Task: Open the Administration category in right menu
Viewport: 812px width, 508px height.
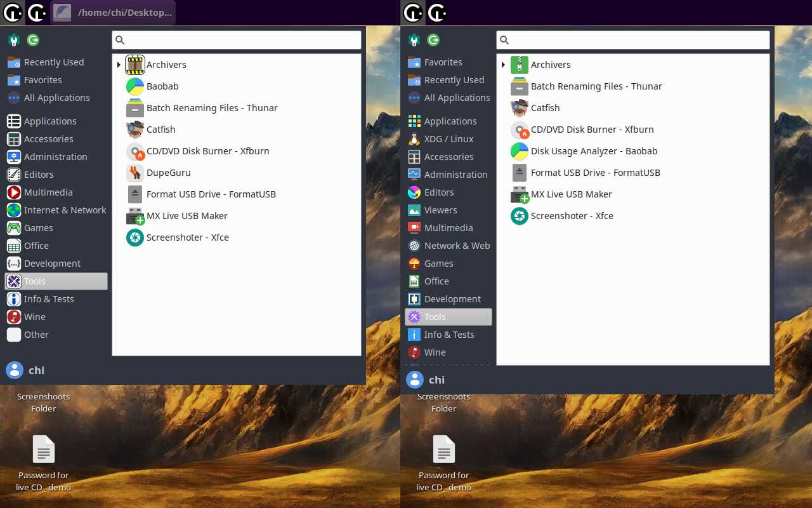Action: [x=449, y=175]
